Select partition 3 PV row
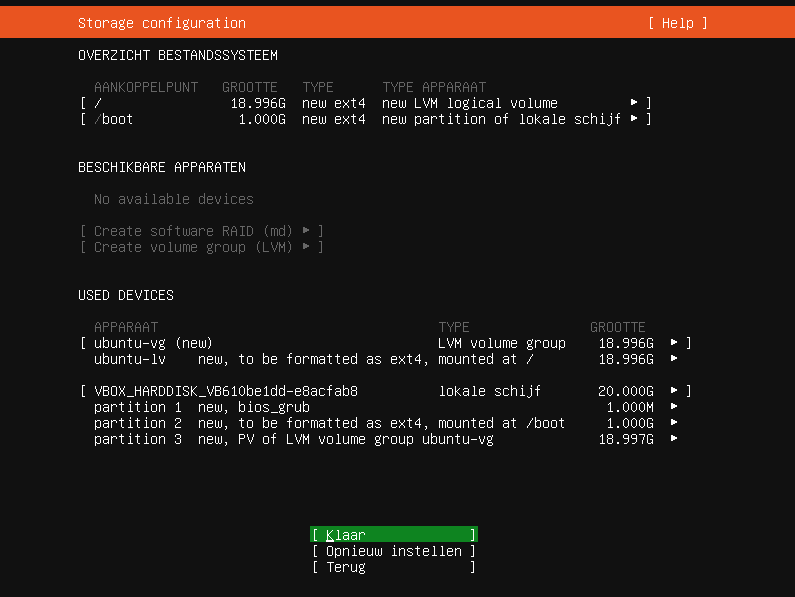Screen dimensions: 795x597 (385, 439)
